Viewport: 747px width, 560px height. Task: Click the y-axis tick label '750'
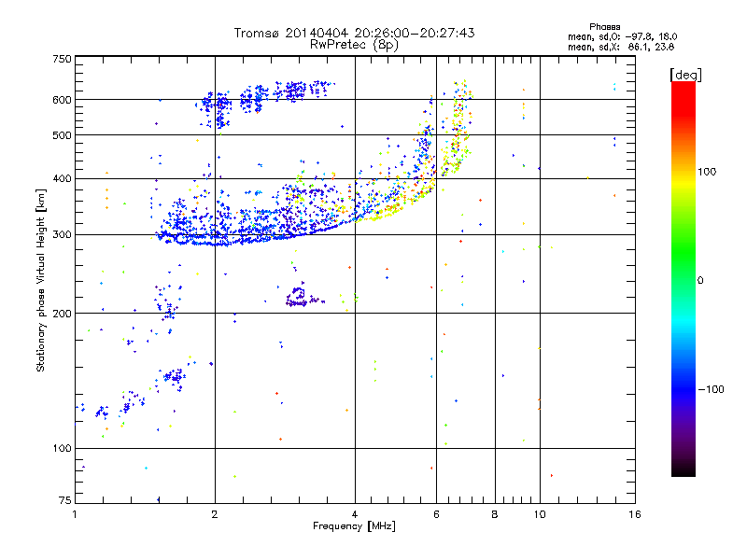click(x=62, y=59)
